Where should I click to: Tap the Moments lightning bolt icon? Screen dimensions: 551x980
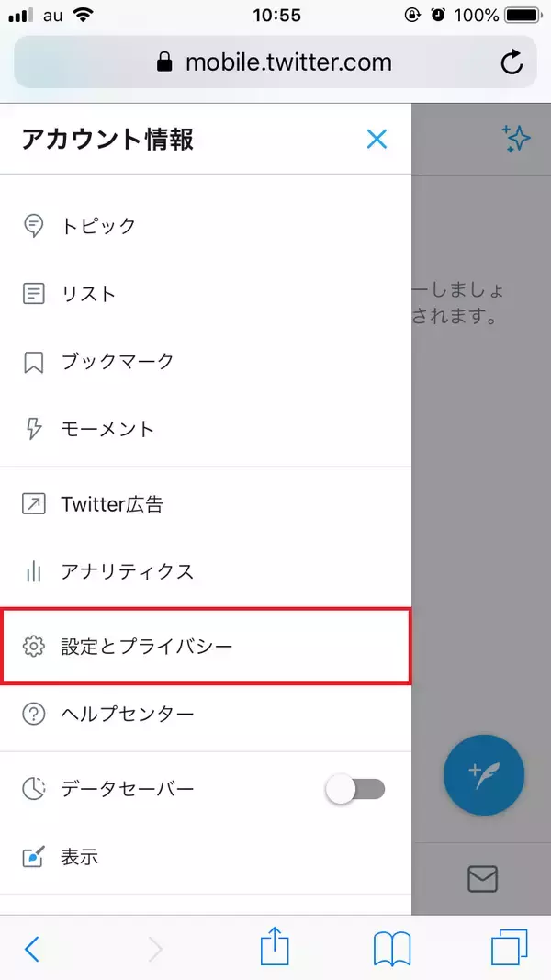point(34,429)
